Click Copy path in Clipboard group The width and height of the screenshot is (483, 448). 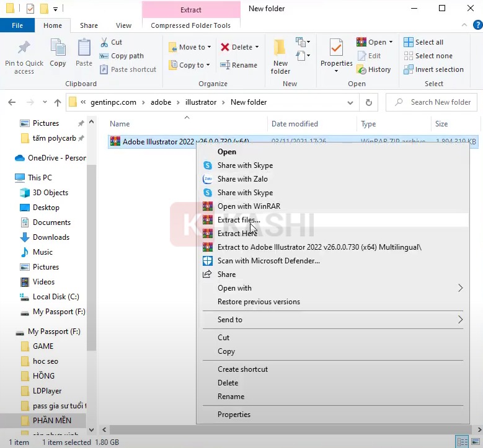[122, 56]
